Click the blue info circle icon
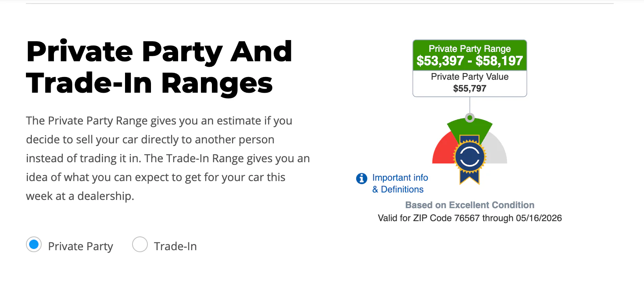Viewport: 644px width, 304px height. click(x=362, y=179)
